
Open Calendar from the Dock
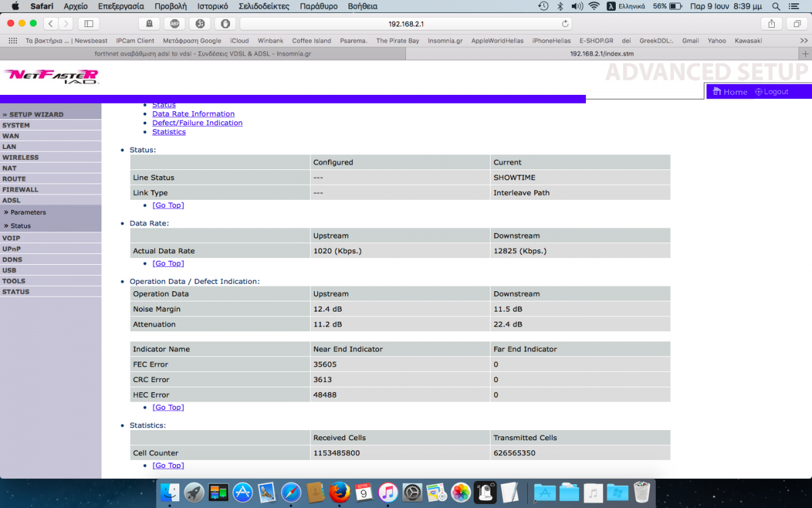click(x=364, y=492)
